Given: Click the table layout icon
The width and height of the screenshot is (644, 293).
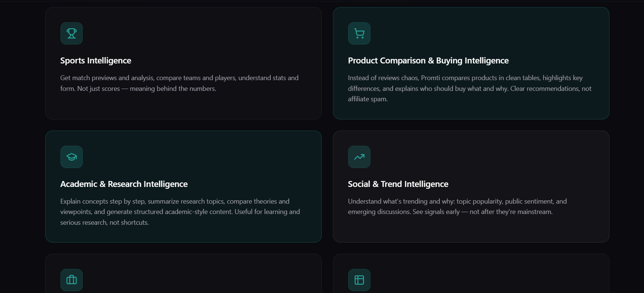Looking at the screenshot, I should (x=359, y=280).
